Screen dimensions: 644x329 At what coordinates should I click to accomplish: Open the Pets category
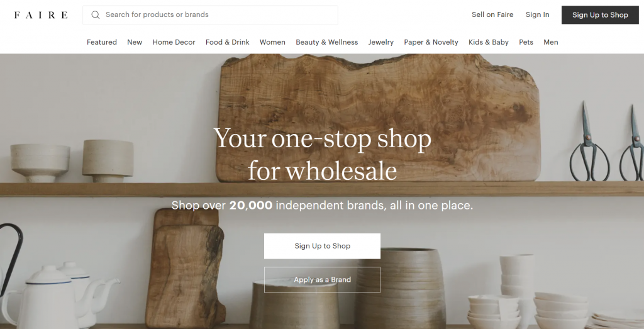point(526,42)
